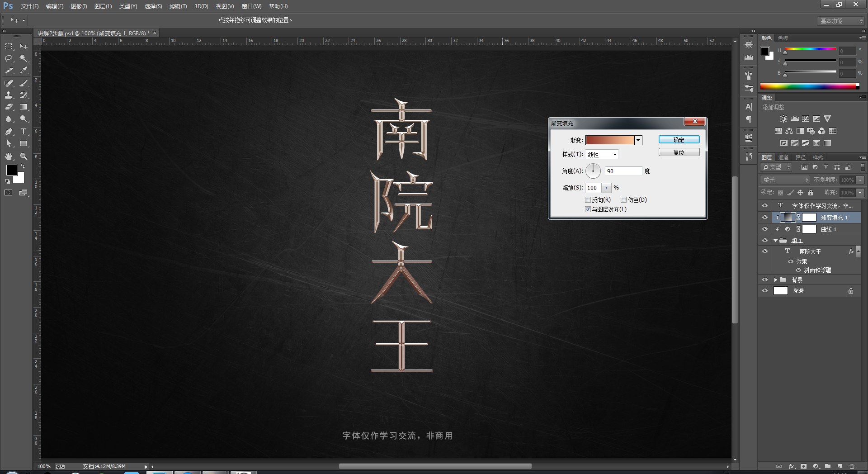This screenshot has width=868, height=474.
Task: Click the delete layer trash icon
Action: point(852,466)
